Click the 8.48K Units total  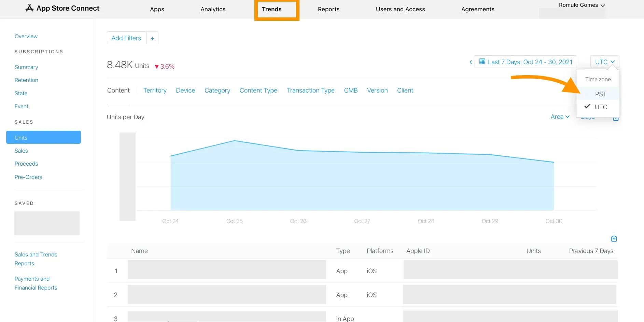coord(128,65)
